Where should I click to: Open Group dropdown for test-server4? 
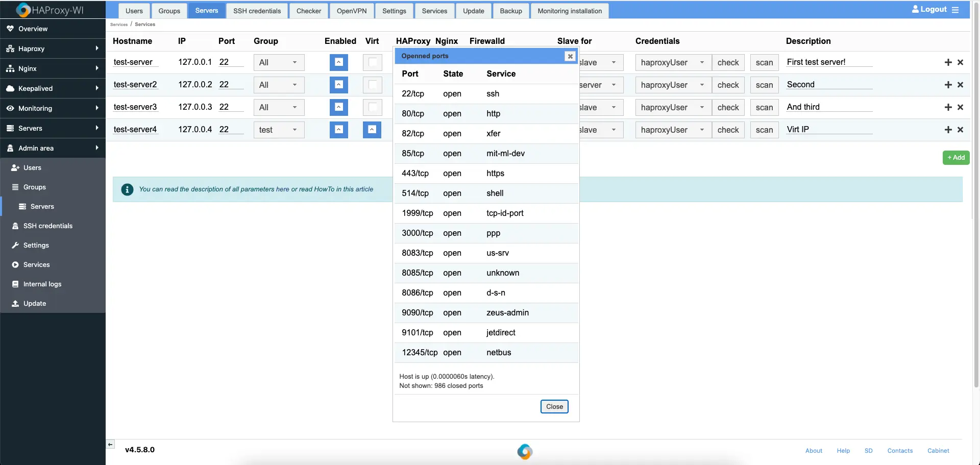click(279, 130)
